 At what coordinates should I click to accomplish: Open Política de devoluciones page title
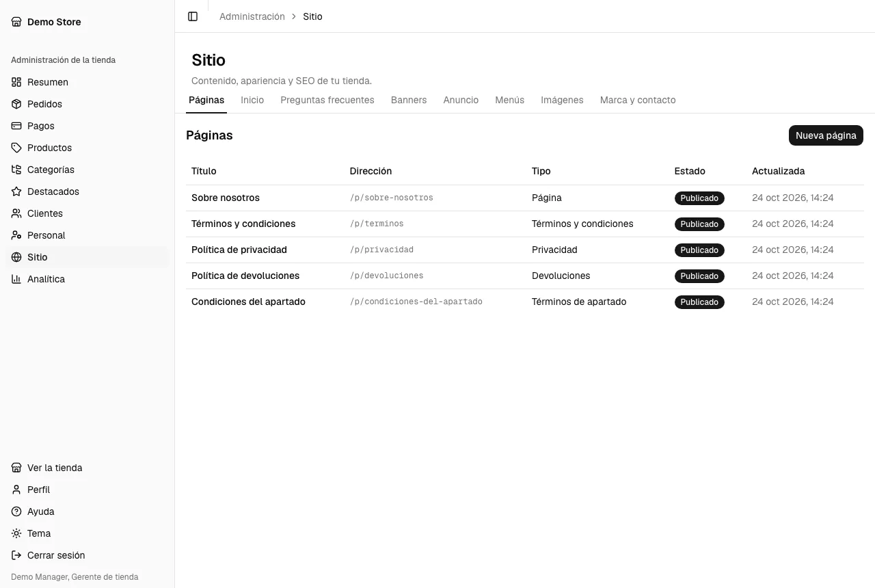[245, 276]
